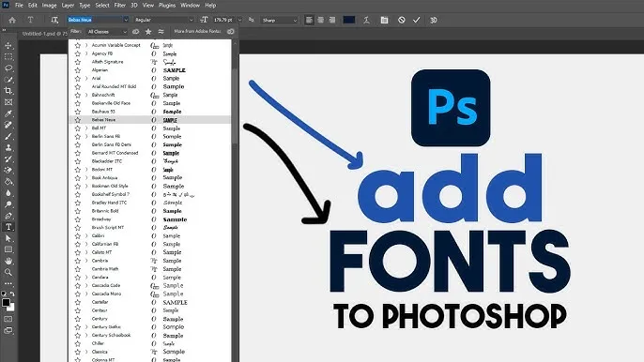Select the Path Selection tool
Image resolution: width=644 pixels, height=362 pixels.
[x=8, y=238]
